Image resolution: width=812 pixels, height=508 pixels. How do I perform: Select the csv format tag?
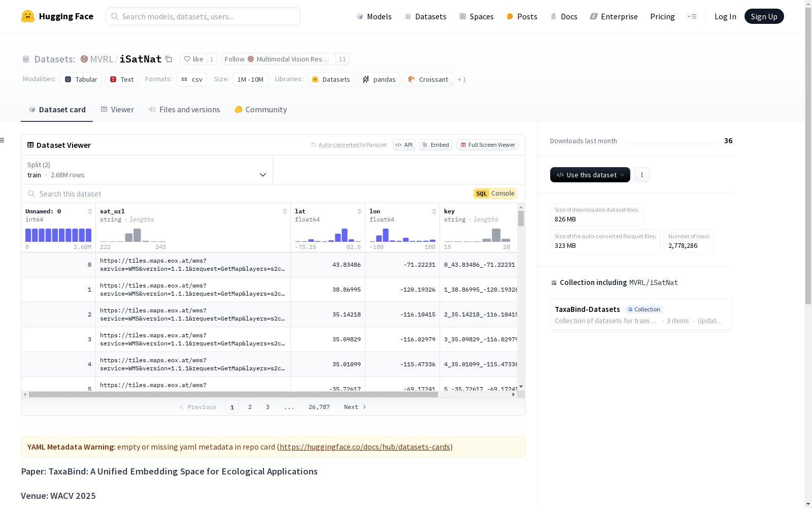(192, 79)
